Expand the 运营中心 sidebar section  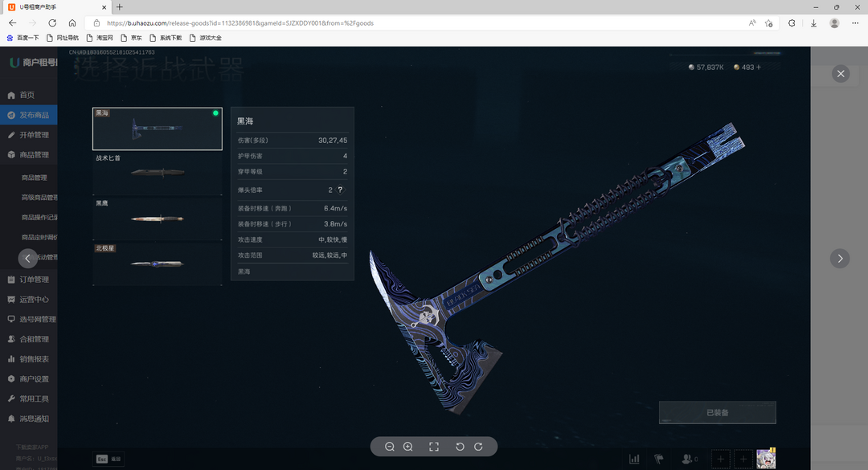click(x=34, y=300)
